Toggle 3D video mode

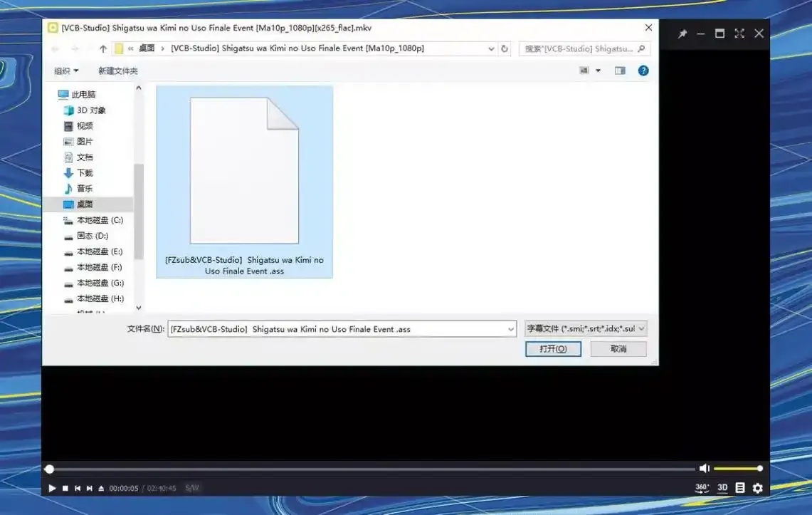click(722, 488)
